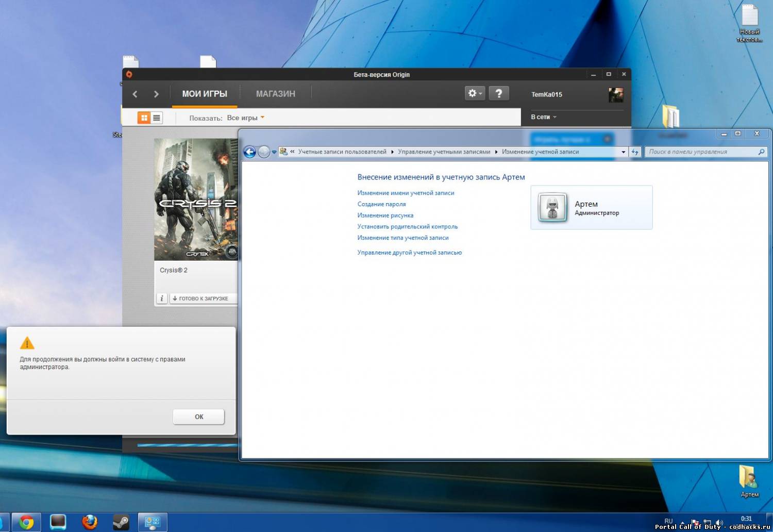Click the warning triangle icon in dialog
Screen dimensions: 773x532
pyautogui.click(x=27, y=343)
